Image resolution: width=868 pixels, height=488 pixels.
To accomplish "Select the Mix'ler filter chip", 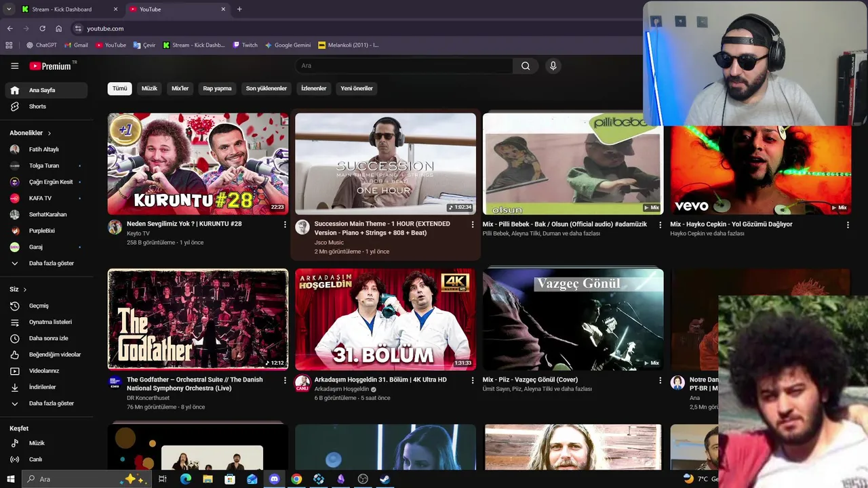I will pos(180,88).
